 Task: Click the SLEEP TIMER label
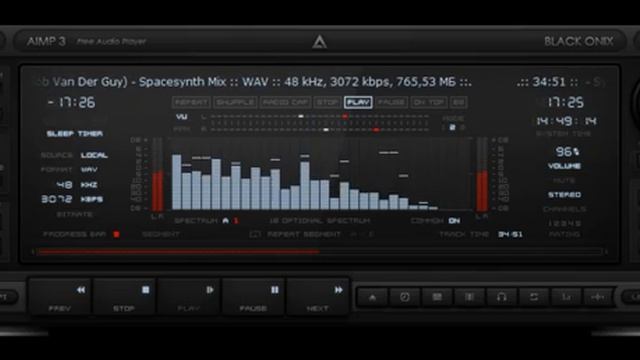pos(74,133)
